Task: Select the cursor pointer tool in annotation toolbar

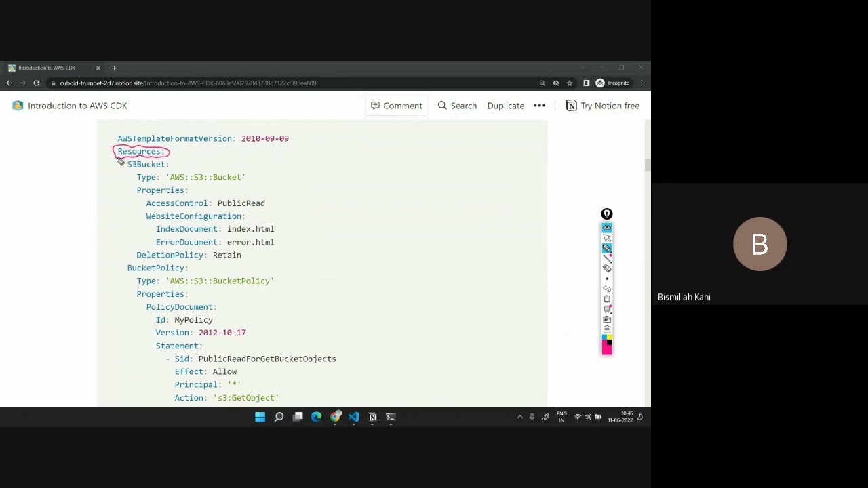Action: coord(607,238)
